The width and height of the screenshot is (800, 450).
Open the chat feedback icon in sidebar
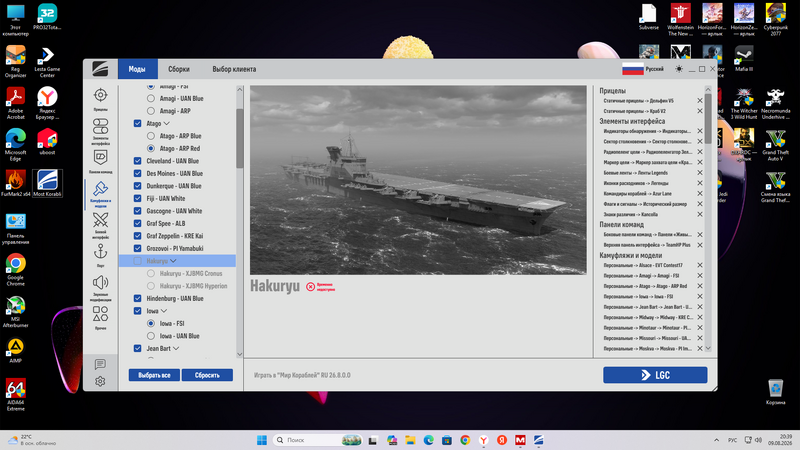coord(100,364)
